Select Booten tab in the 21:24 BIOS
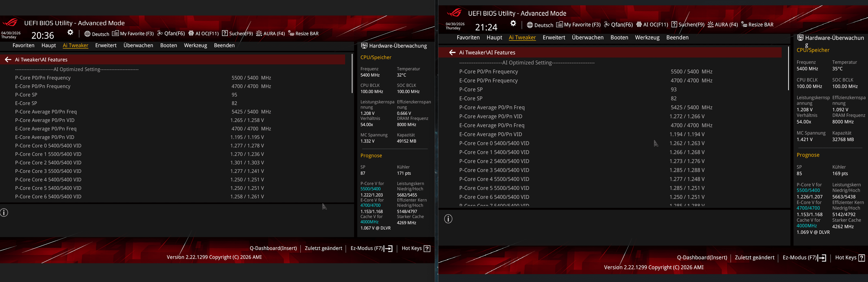 pyautogui.click(x=619, y=38)
